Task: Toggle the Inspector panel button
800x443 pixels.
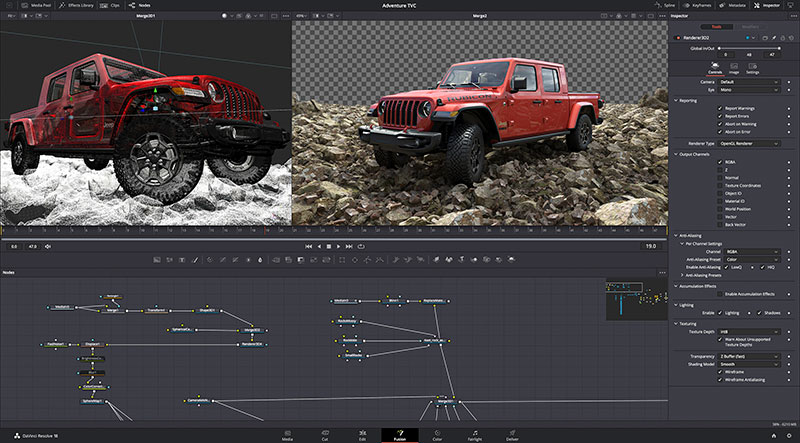Action: [767, 5]
